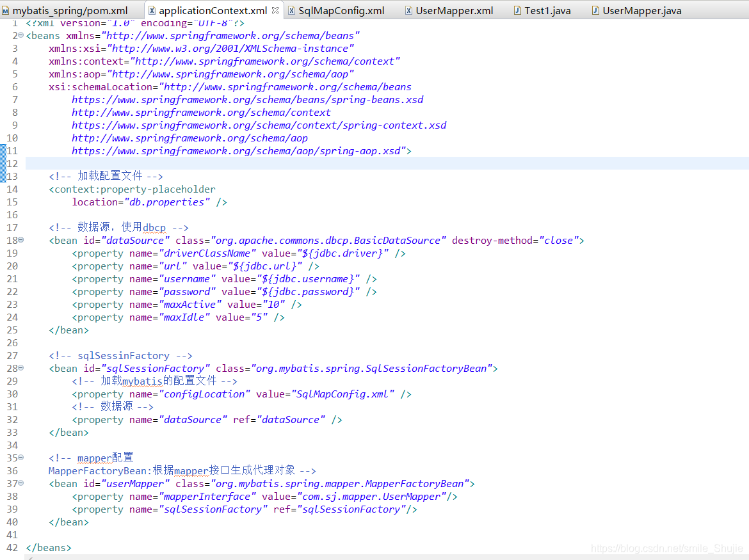Click the context:property-placeholder tag on line 14
This screenshot has width=749, height=560.
(x=132, y=189)
